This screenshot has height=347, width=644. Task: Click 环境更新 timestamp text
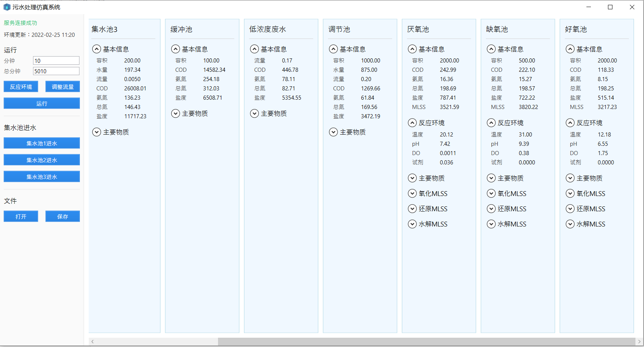coord(39,35)
